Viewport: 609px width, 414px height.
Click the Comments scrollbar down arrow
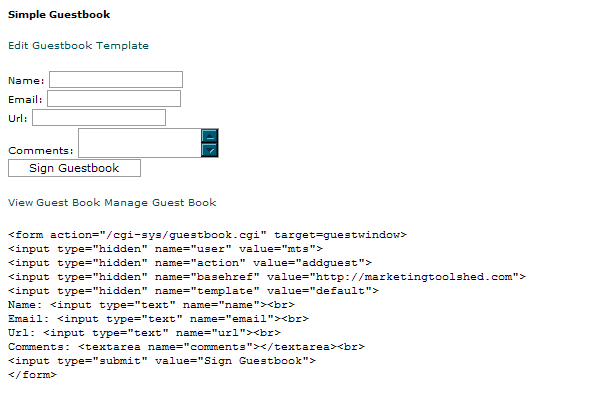(x=210, y=150)
